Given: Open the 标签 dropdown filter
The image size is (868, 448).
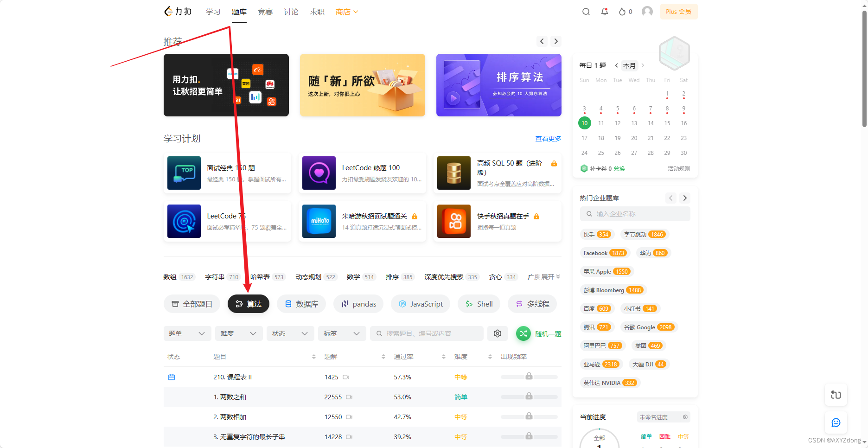Looking at the screenshot, I should 342,333.
